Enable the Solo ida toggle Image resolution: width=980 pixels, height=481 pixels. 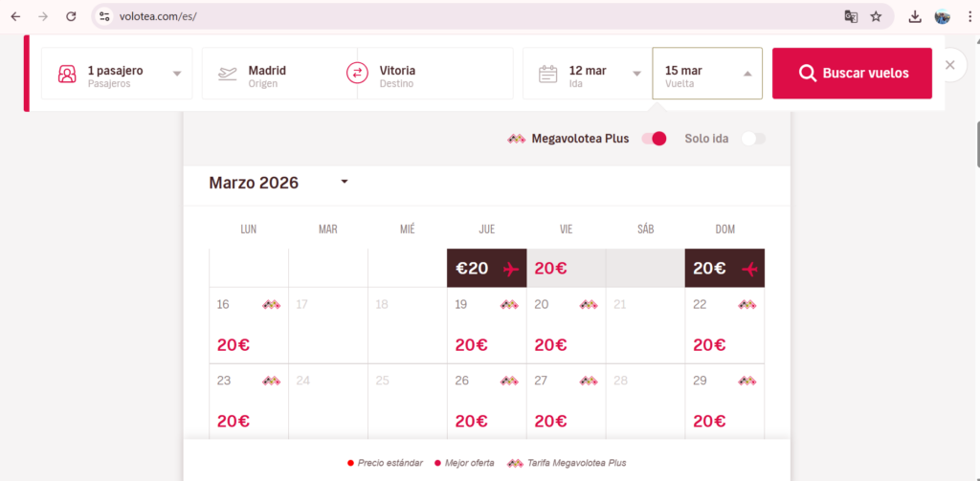point(753,139)
